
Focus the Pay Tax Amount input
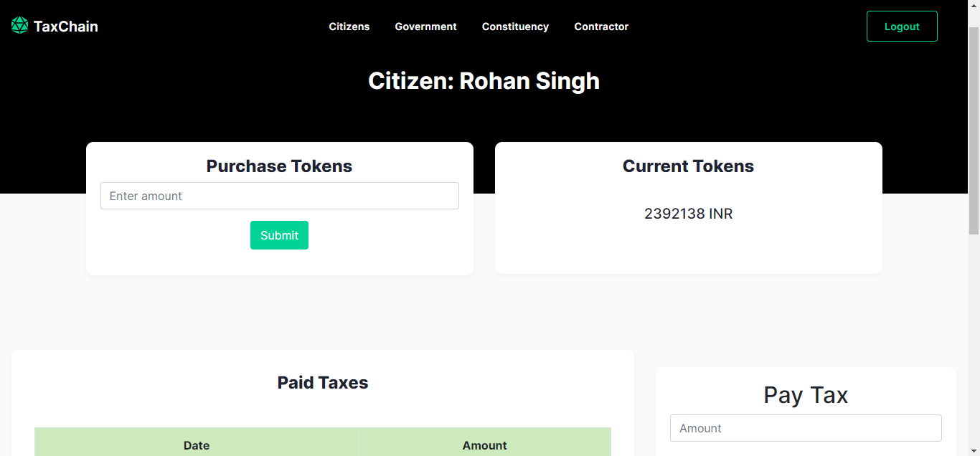[x=806, y=428]
